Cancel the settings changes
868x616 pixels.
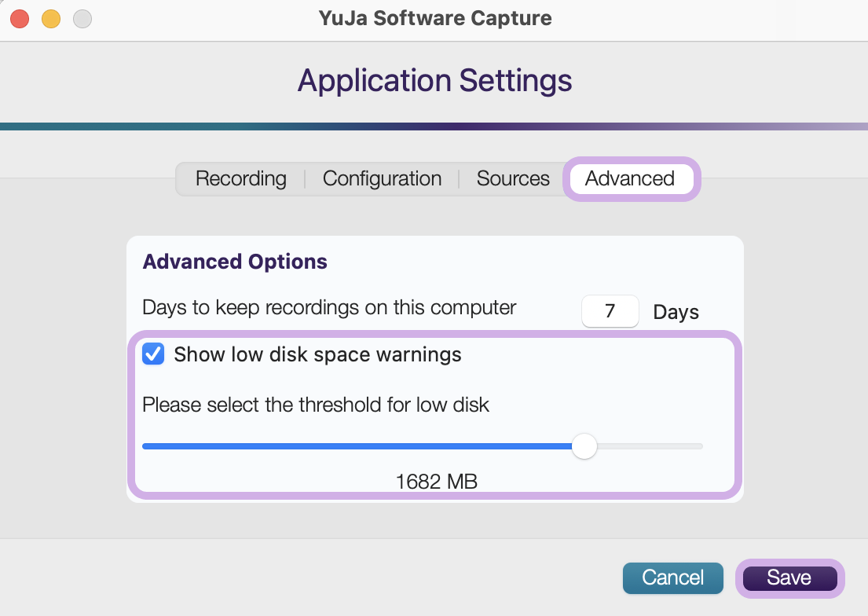[x=672, y=577]
